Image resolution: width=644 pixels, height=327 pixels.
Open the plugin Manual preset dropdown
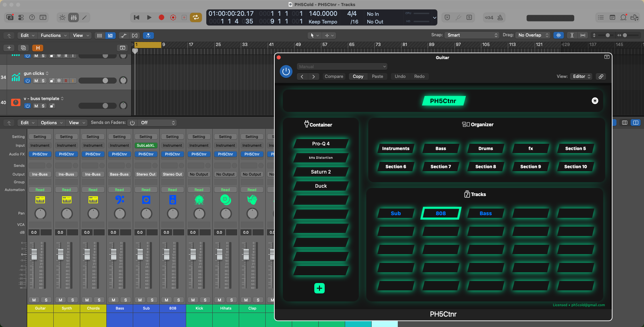pyautogui.click(x=342, y=66)
